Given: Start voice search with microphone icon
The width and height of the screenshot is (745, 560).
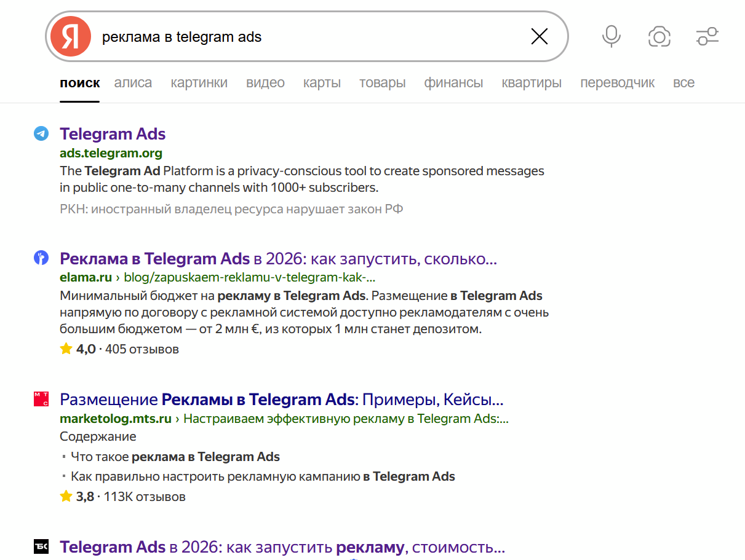Looking at the screenshot, I should click(611, 37).
